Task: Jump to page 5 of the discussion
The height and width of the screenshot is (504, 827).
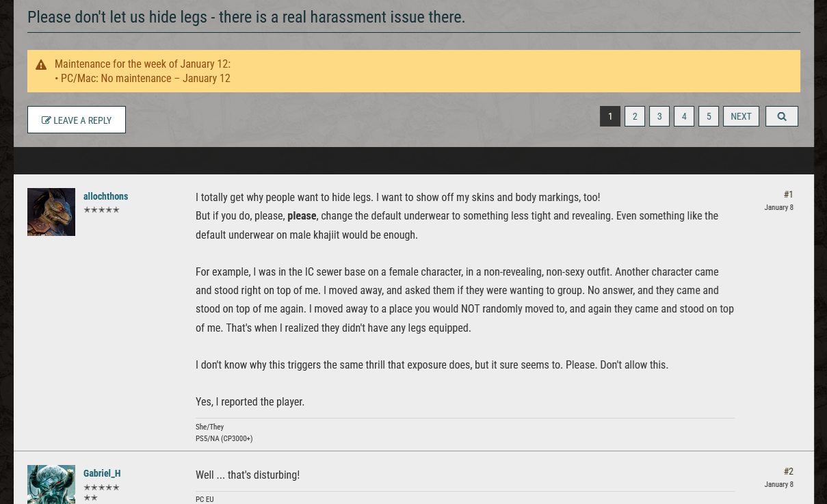Action: (709, 116)
